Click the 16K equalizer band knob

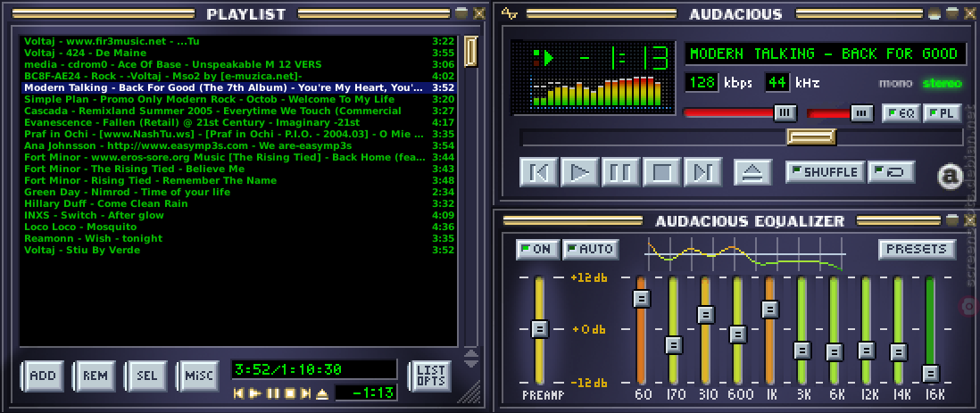click(931, 374)
